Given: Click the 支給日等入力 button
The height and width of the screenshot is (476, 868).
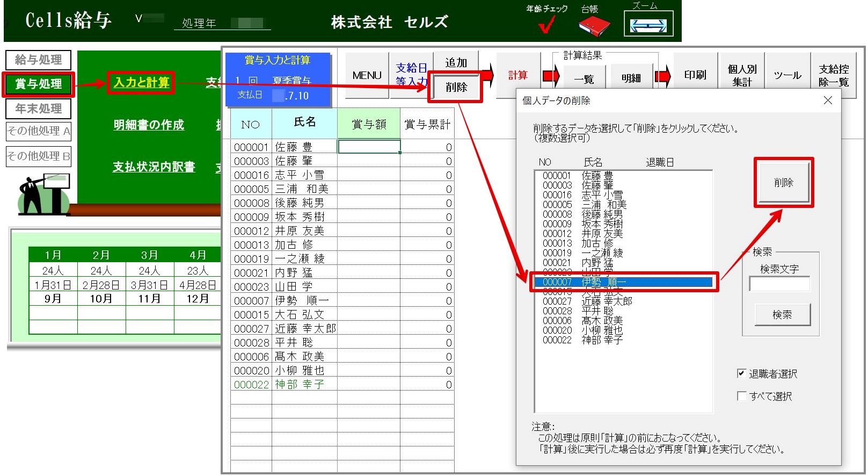Looking at the screenshot, I should [411, 75].
